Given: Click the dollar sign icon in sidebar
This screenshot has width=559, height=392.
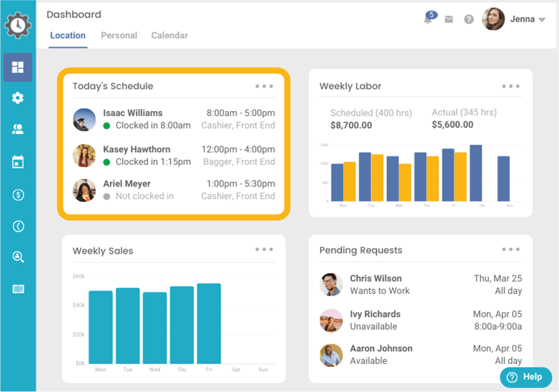Looking at the screenshot, I should click(x=17, y=195).
